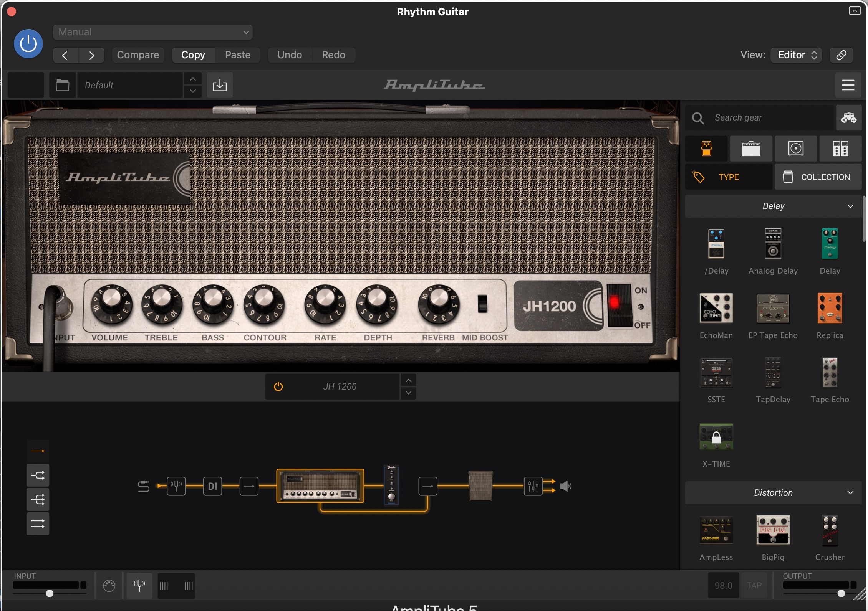
Task: Open the mixer block in chain
Action: [533, 486]
